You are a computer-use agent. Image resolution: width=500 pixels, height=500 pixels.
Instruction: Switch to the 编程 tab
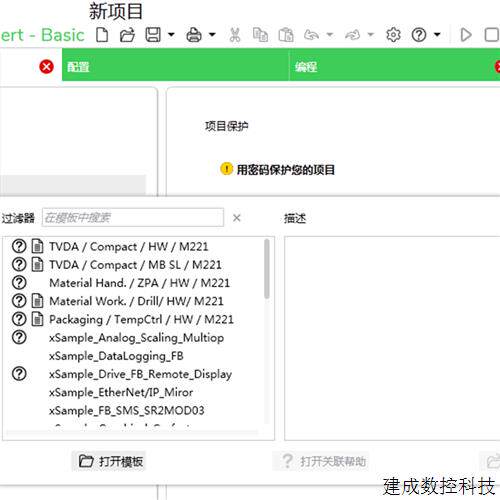click(394, 65)
